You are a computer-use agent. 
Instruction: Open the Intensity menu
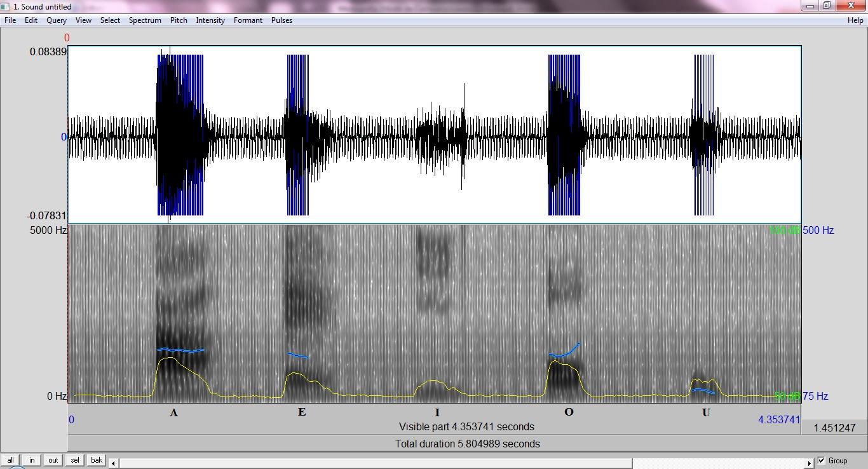(210, 20)
